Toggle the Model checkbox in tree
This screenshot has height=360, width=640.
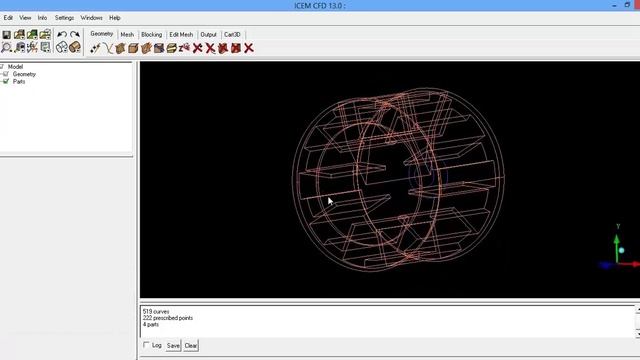(x=2, y=67)
